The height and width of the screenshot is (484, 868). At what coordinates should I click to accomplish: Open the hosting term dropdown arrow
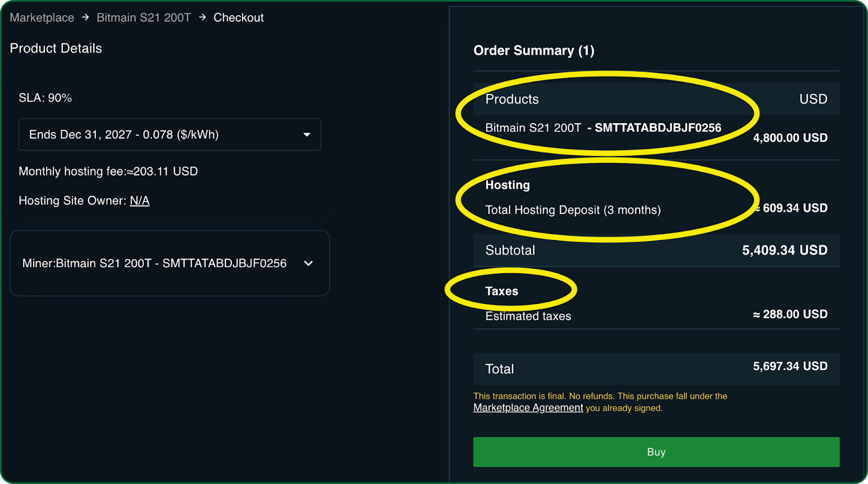pyautogui.click(x=307, y=134)
